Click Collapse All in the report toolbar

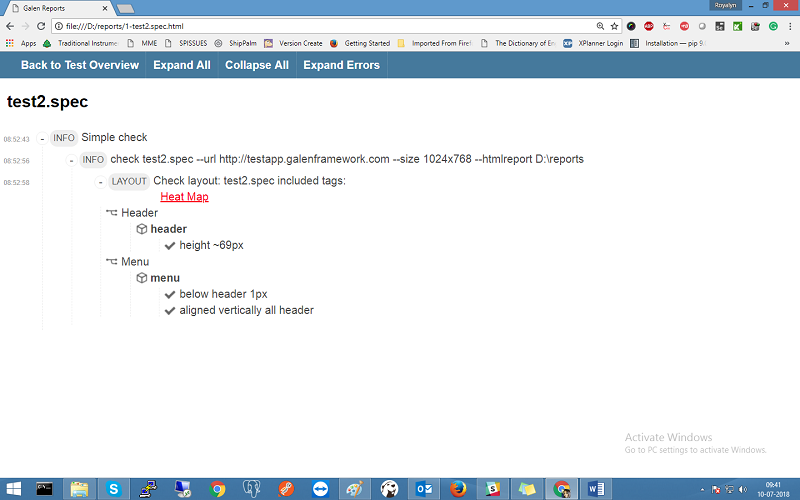coord(256,65)
